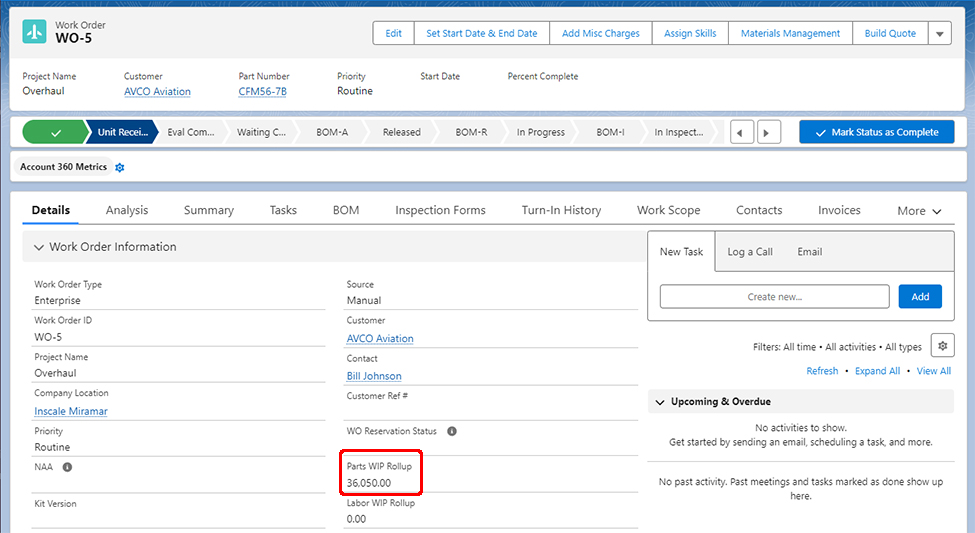Viewport: 975px width, 533px height.
Task: Click Account 360 Metrics label
Action: 63,167
